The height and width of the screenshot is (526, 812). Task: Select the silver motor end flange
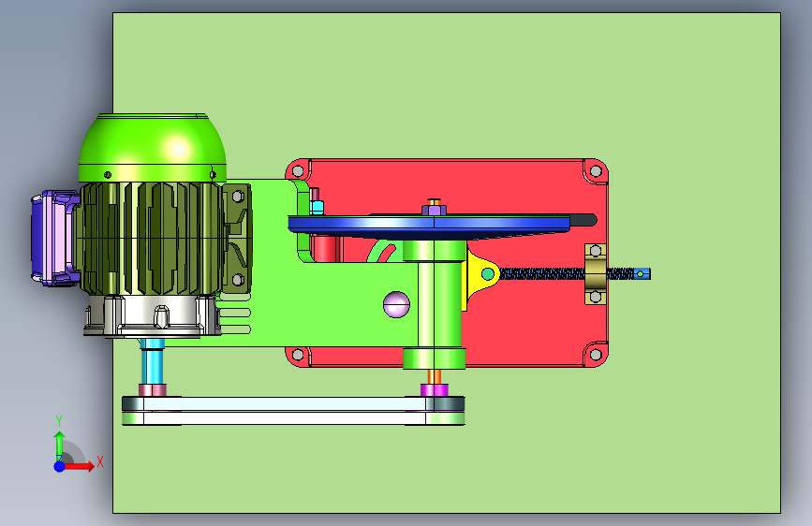pos(152,317)
